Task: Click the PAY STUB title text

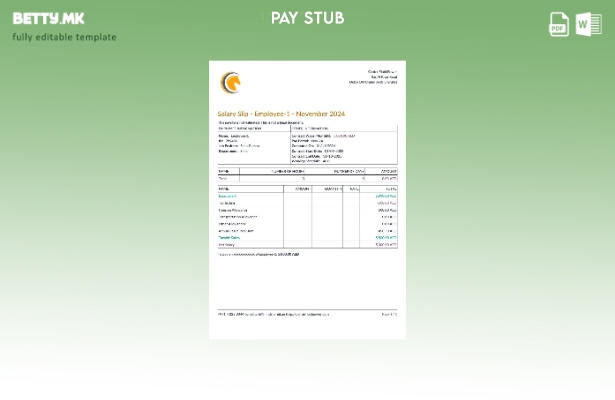Action: [307, 18]
